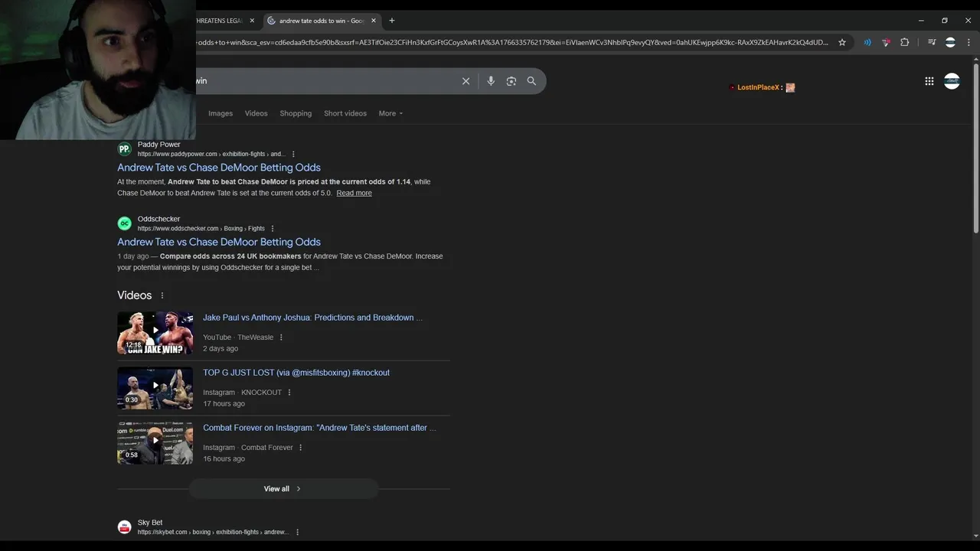Click the Oddschecker favicon
Viewport: 980px width, 551px height.
(124, 223)
